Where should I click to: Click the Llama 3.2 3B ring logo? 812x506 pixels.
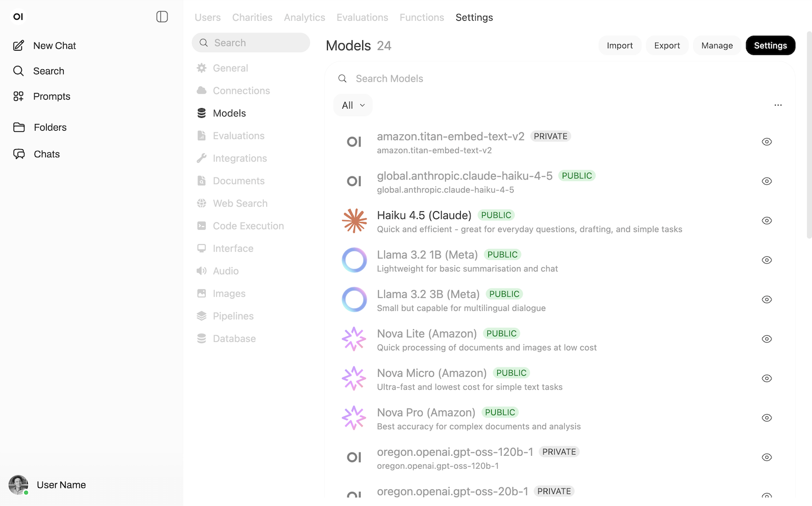[x=354, y=300]
